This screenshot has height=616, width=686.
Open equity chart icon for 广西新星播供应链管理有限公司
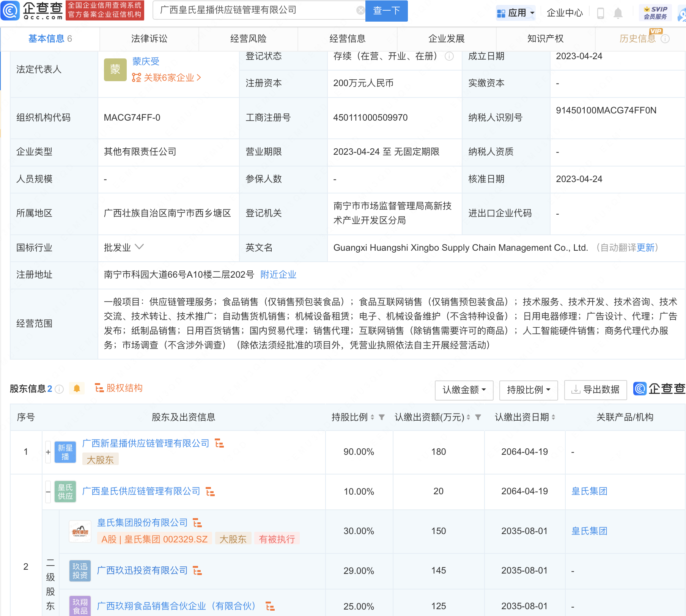click(219, 443)
